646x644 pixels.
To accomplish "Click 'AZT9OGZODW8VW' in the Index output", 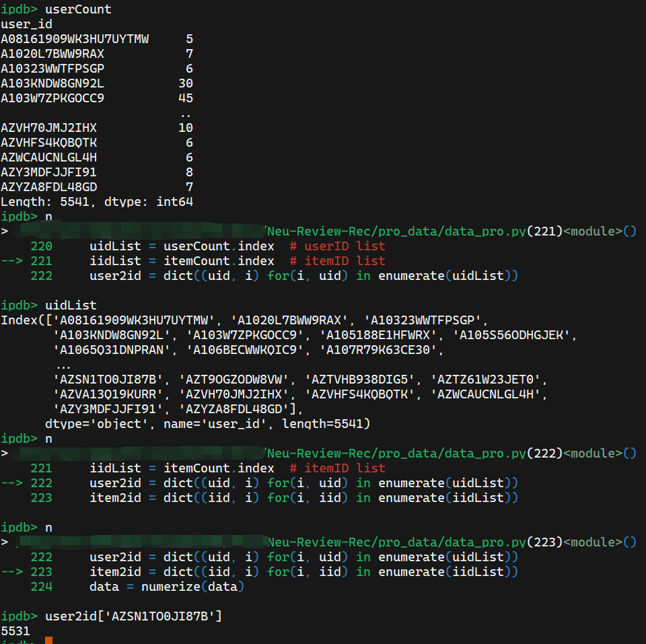I will click(x=234, y=380).
